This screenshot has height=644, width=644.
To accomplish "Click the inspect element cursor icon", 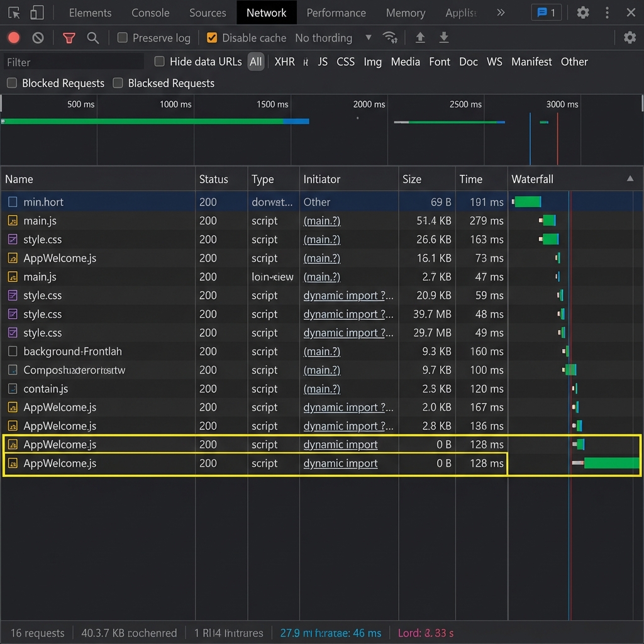I will [x=14, y=13].
